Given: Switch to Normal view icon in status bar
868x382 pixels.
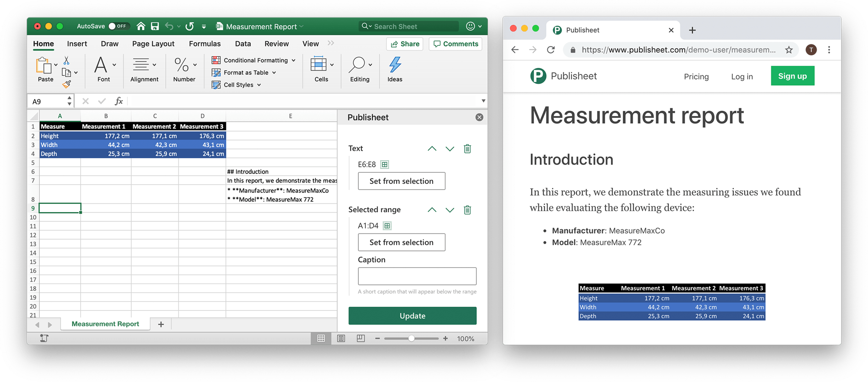Looking at the screenshot, I should (x=321, y=338).
